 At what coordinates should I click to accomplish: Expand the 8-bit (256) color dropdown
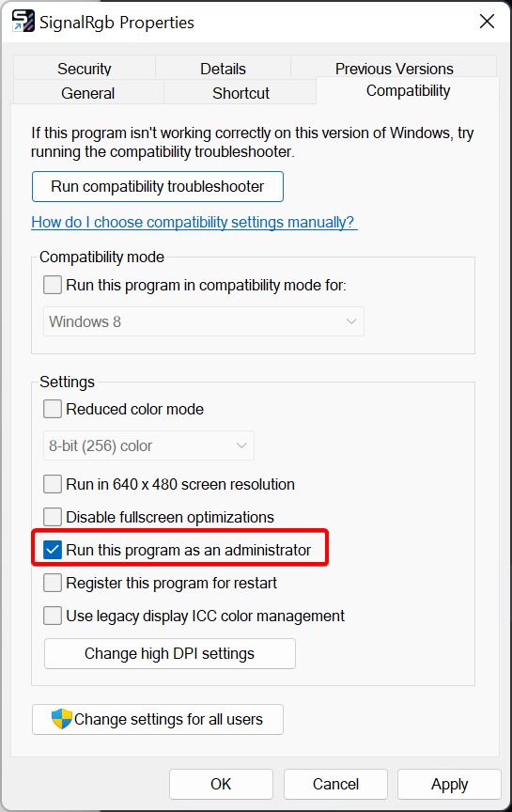click(148, 445)
